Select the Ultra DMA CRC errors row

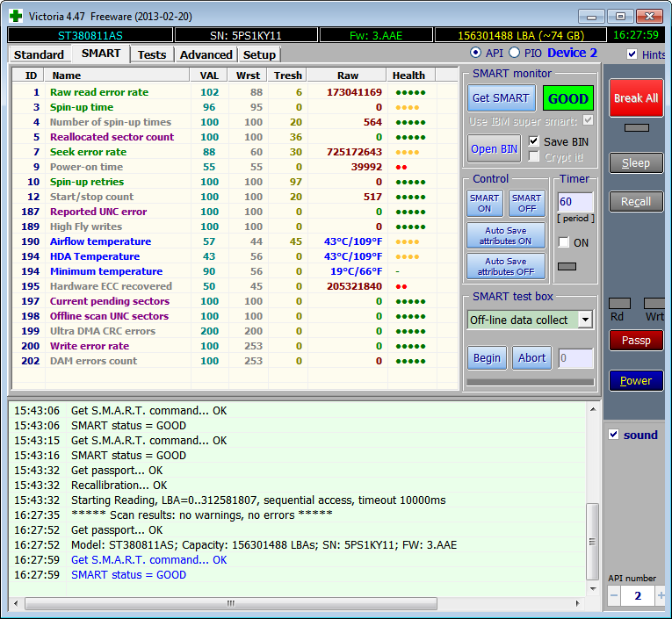click(235, 331)
